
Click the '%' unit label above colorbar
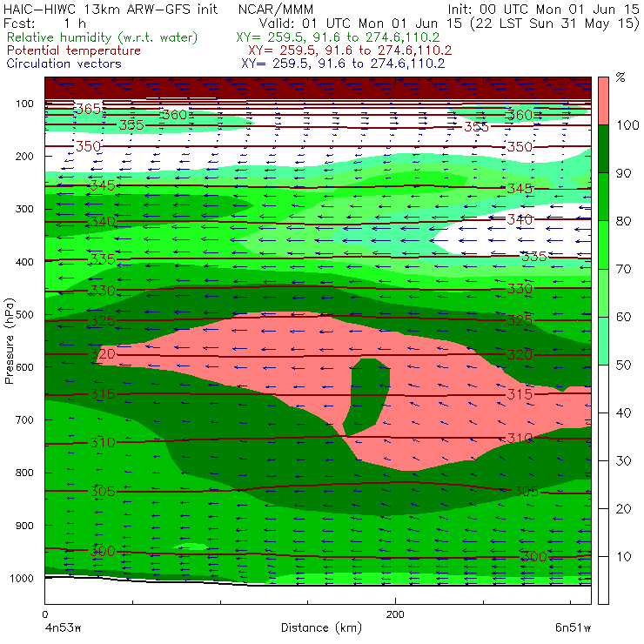tap(621, 77)
